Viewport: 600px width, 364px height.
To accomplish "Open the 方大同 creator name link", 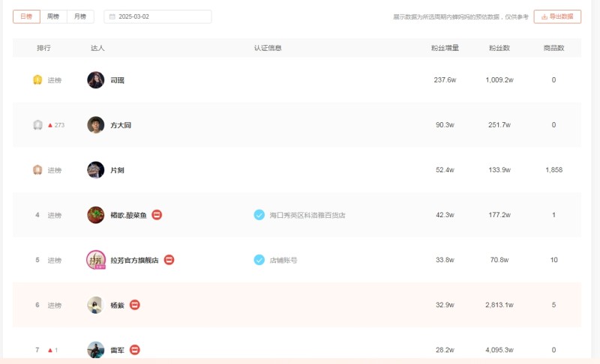I will click(121, 125).
